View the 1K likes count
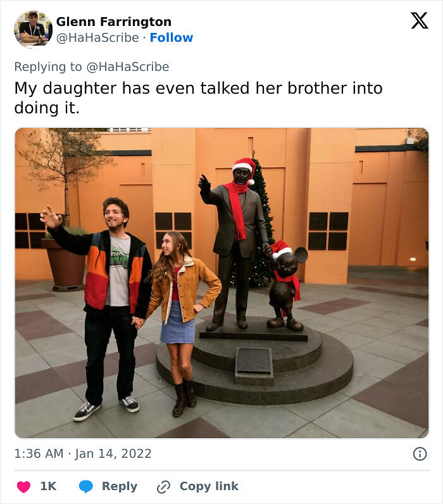Viewport: 443px width, 504px height. 48,486
